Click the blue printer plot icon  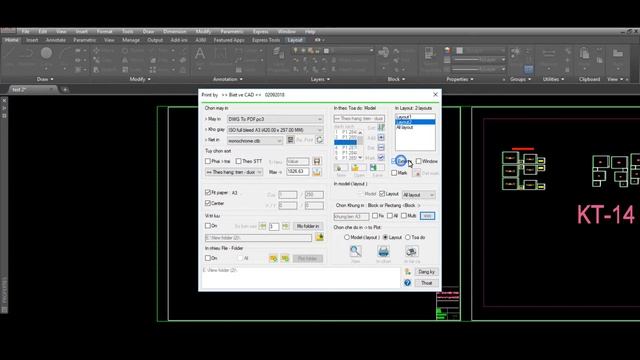[383, 251]
